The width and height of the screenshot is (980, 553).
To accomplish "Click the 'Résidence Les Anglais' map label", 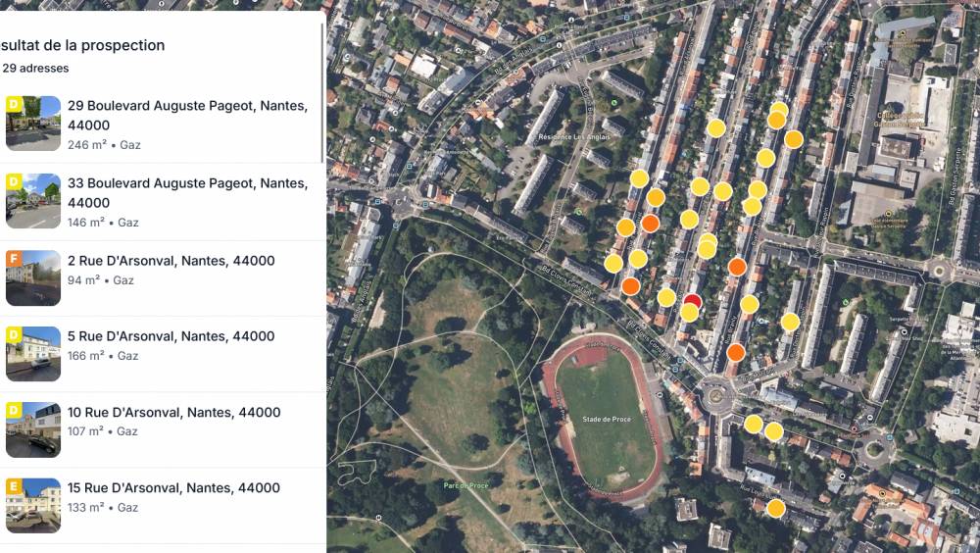I will tap(573, 136).
